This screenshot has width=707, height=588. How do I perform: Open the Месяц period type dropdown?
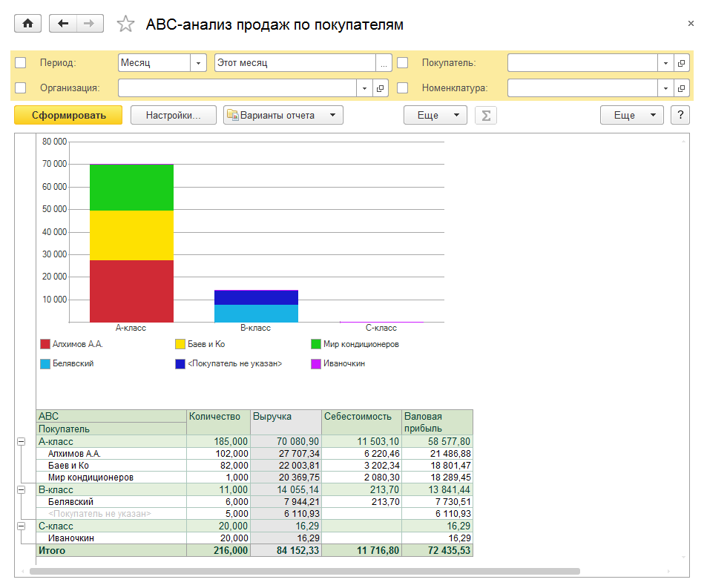(x=198, y=63)
